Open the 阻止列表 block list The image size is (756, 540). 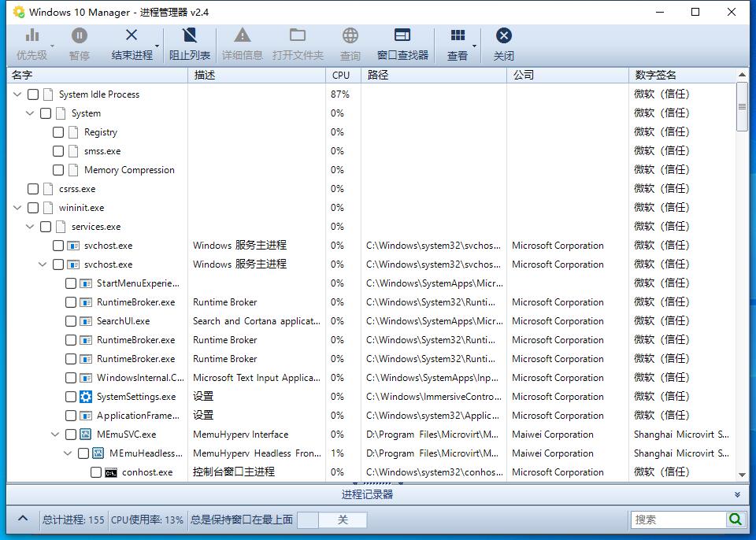pos(190,44)
